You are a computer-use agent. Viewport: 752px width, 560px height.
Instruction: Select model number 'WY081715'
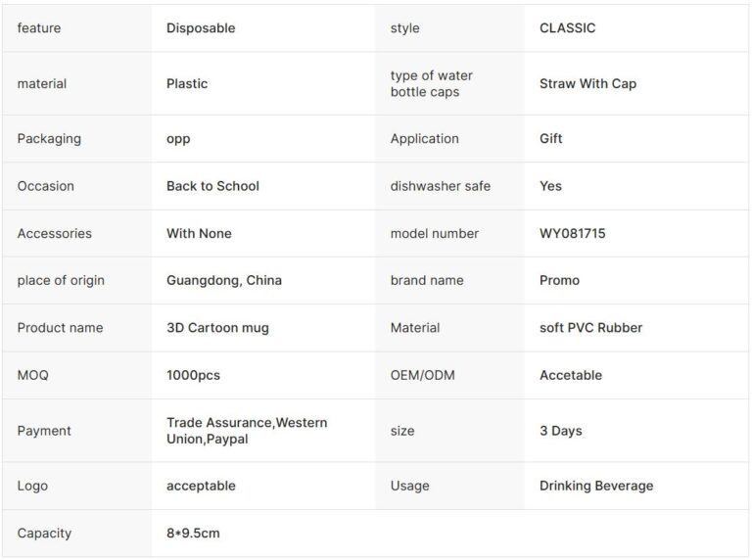point(573,233)
